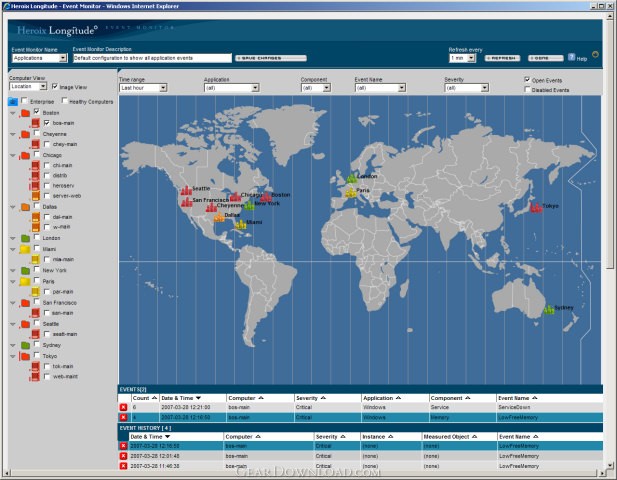Collapse the Chicago tree node

(x=13, y=155)
